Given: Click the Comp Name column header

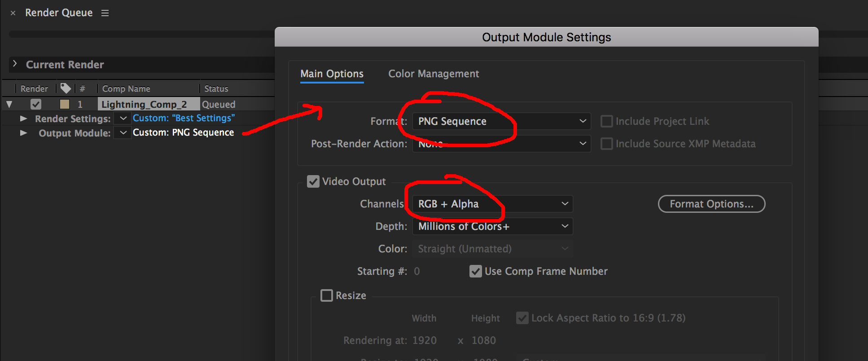Looking at the screenshot, I should (126, 88).
